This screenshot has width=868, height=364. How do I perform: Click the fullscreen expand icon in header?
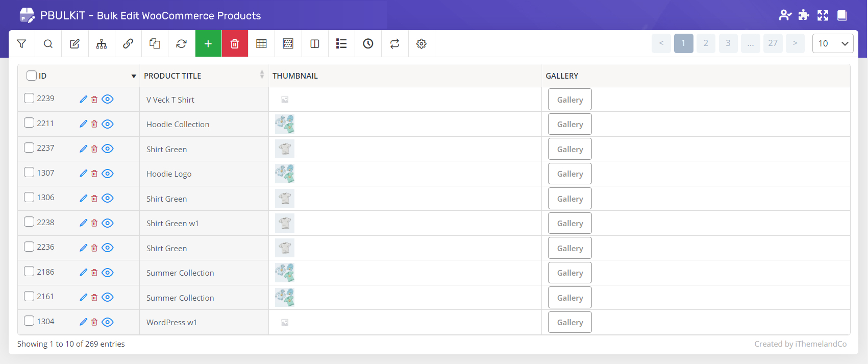(x=823, y=15)
